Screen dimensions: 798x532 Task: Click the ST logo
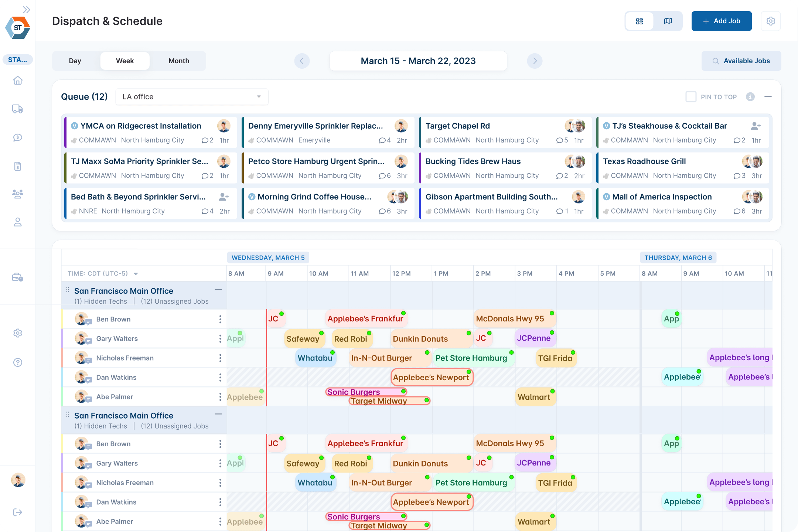tap(18, 28)
